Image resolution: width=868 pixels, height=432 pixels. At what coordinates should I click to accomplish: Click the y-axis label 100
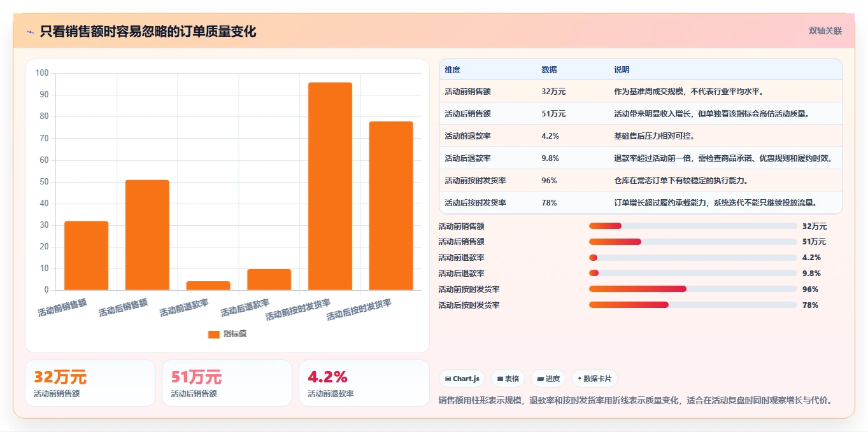42,73
